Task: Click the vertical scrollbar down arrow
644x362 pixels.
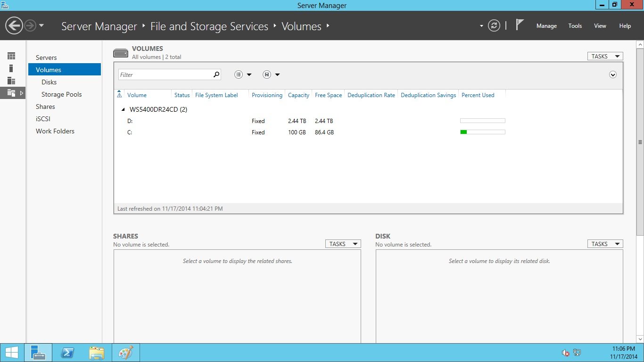Action: point(640,339)
